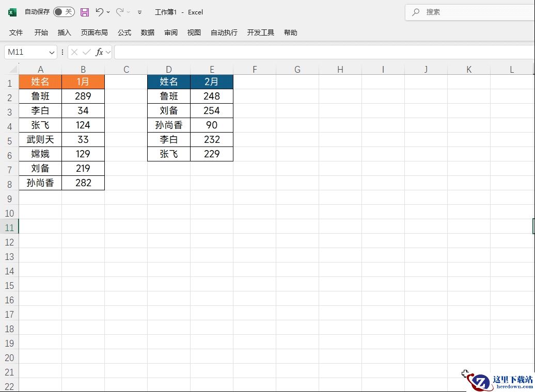
Task: Select column A header
Action: (x=40, y=70)
